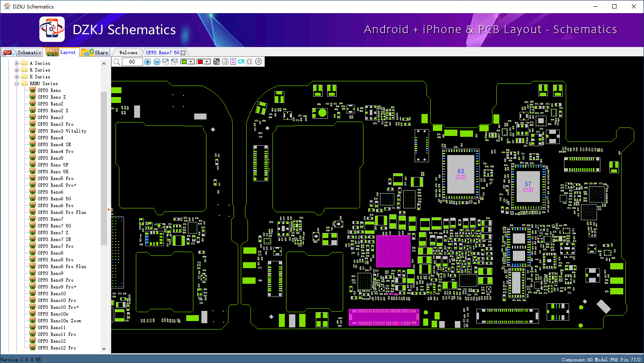Click the tree panel scroll-down arrow
Viewport: 644px width, 363px height.
pos(104,349)
